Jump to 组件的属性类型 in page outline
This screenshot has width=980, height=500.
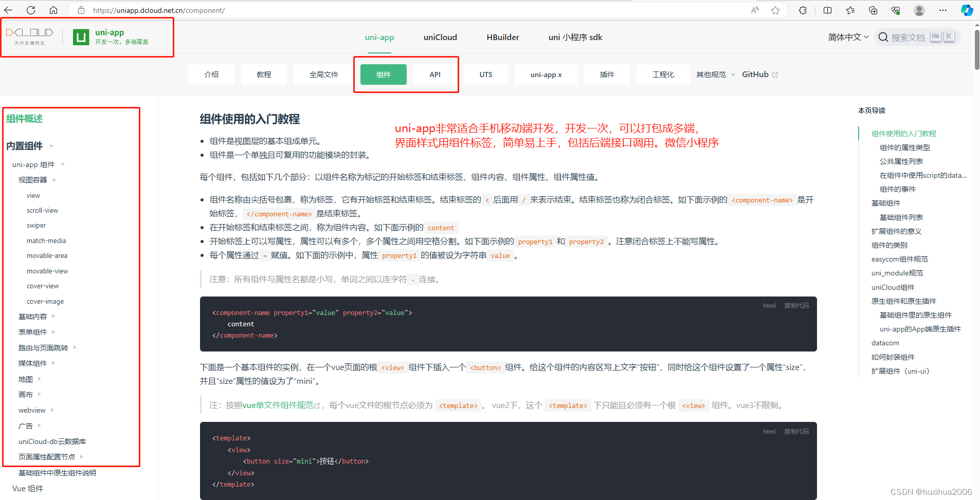pos(905,147)
